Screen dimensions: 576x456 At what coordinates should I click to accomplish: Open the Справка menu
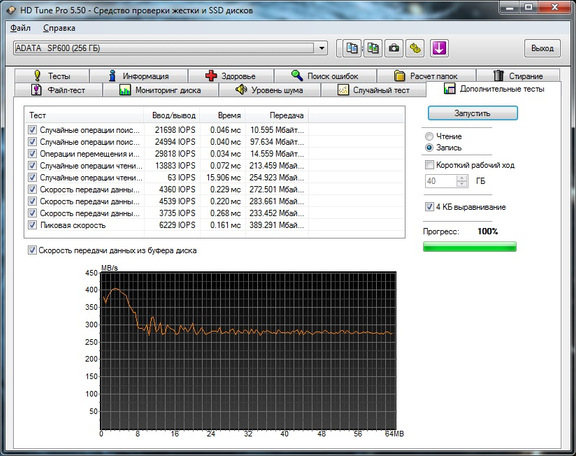pos(59,28)
